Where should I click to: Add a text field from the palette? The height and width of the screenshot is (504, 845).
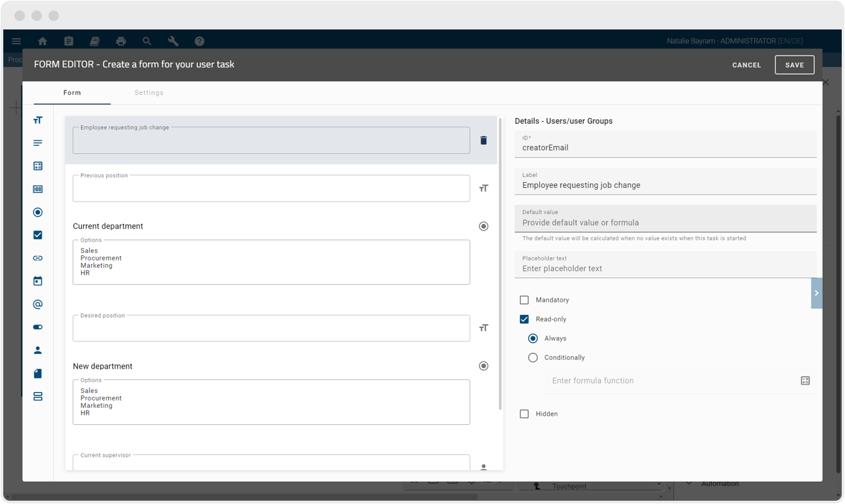[38, 120]
